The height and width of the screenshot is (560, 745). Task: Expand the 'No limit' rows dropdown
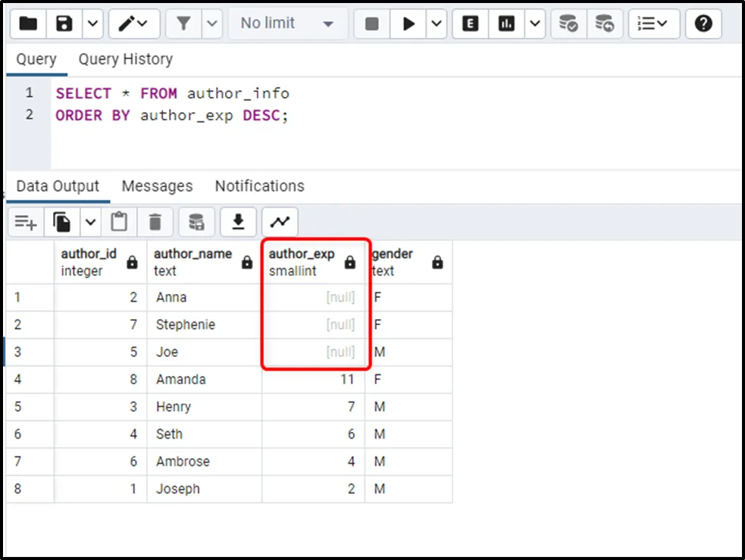pos(287,23)
